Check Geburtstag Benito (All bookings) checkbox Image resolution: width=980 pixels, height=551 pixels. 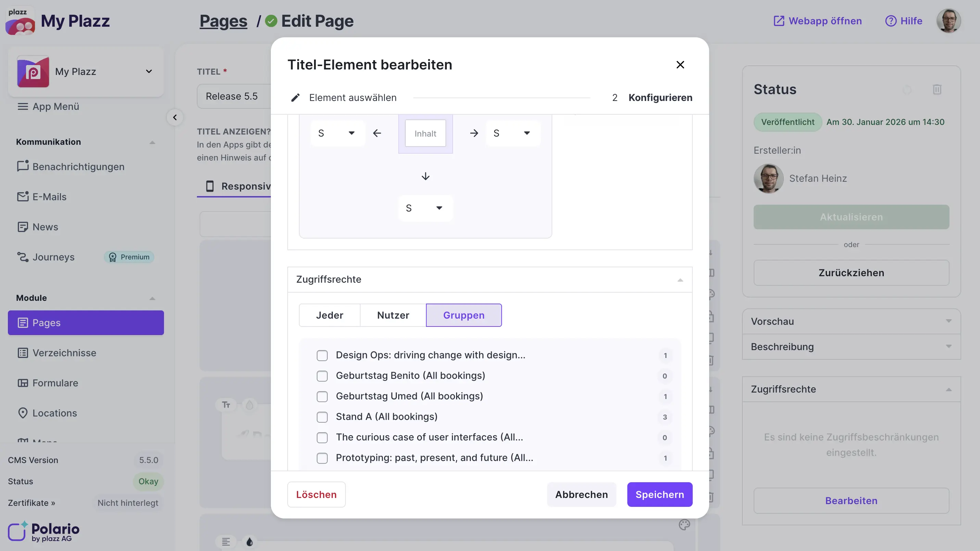pyautogui.click(x=322, y=376)
